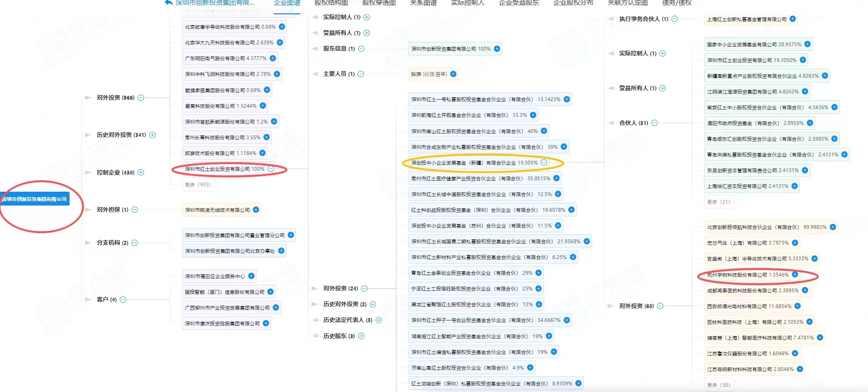Collapse the 分支机构 (2) branch

[135, 243]
